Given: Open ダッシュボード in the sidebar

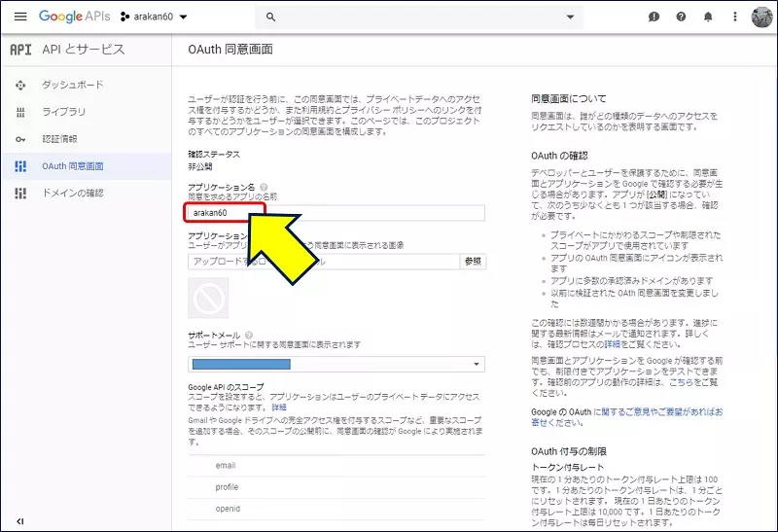Looking at the screenshot, I should (x=73, y=85).
